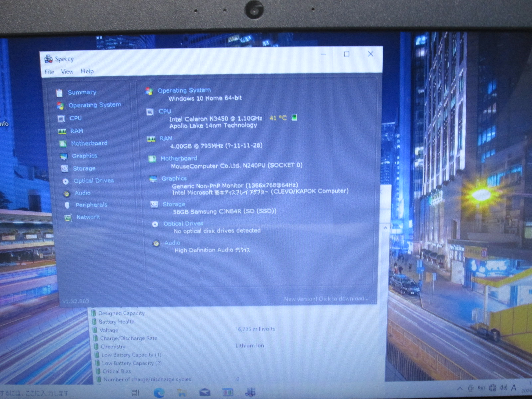The height and width of the screenshot is (399, 532).
Task: Open the Operating System heading link
Action: click(184, 90)
